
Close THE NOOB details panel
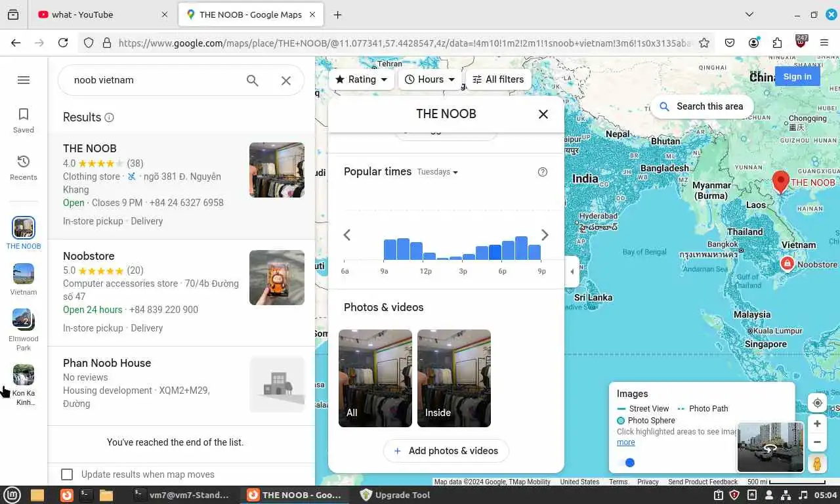pos(543,114)
